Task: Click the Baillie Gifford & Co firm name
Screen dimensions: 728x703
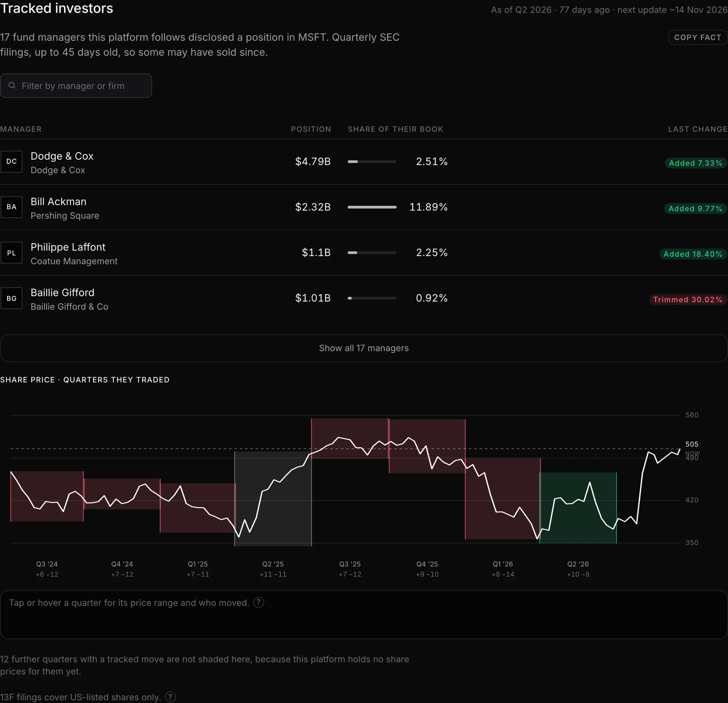Action: point(70,307)
